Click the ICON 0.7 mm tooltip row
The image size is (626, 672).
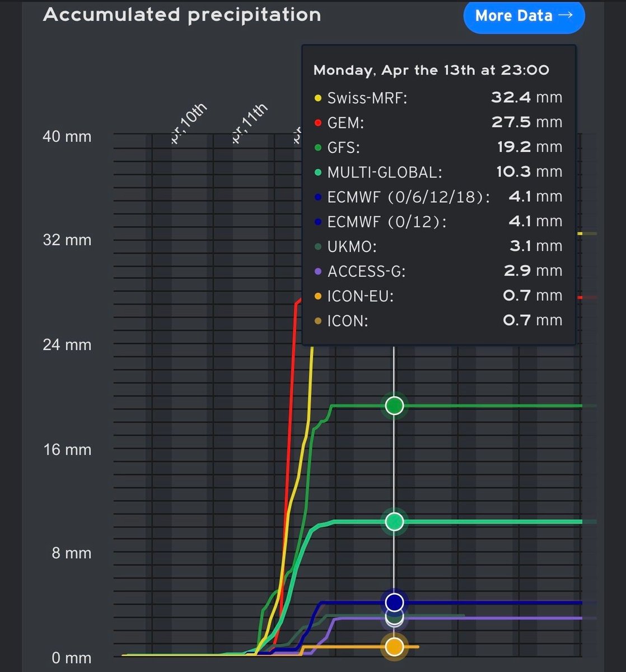[438, 320]
